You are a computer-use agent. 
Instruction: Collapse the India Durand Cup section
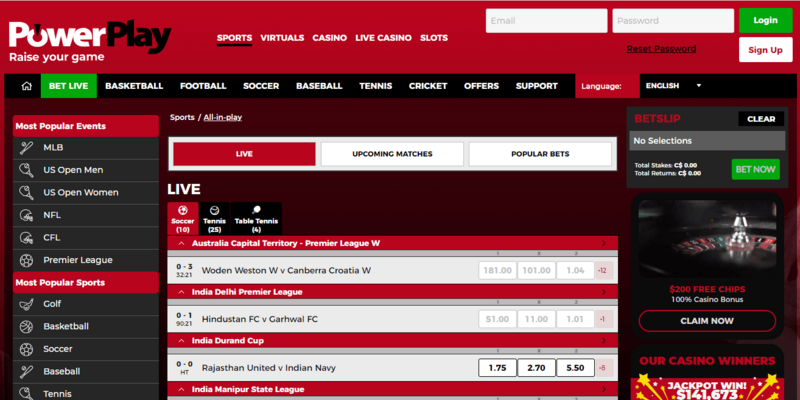click(x=182, y=341)
